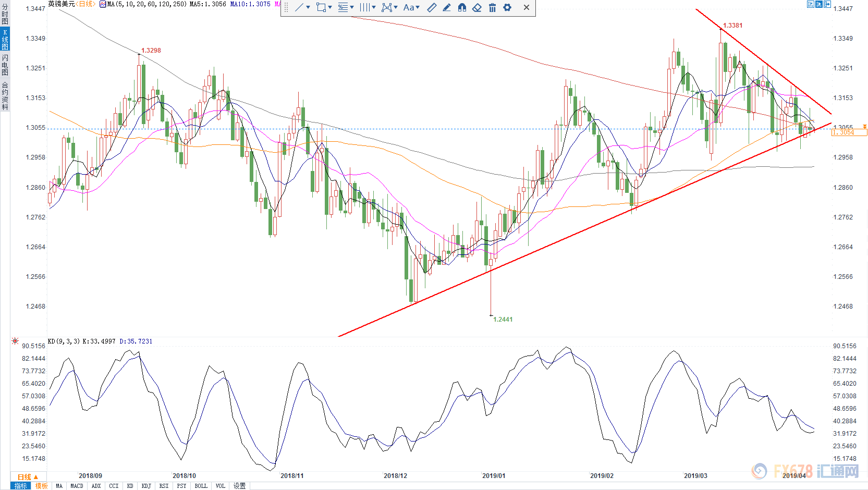
Task: Click the hide-right-panel arrow icon
Action: (x=827, y=4)
